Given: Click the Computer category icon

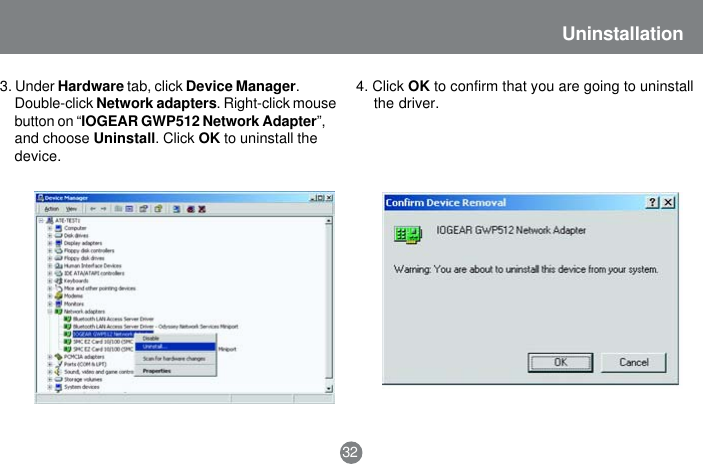Looking at the screenshot, I should (58, 228).
